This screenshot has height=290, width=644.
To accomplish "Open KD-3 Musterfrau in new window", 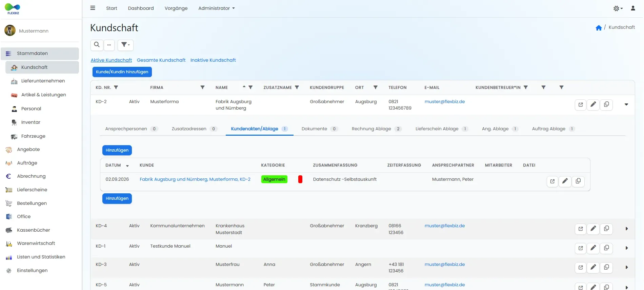I will click(581, 267).
